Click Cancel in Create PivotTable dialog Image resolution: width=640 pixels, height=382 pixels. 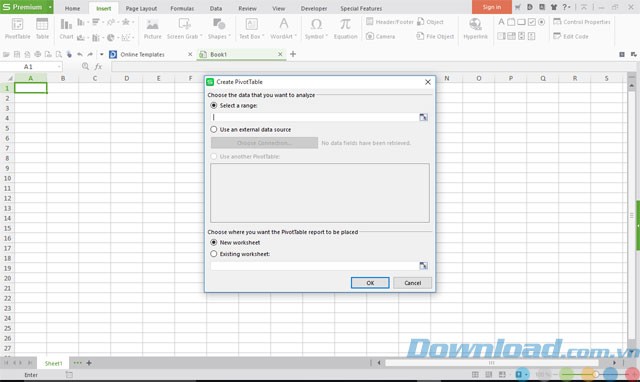pyautogui.click(x=412, y=283)
